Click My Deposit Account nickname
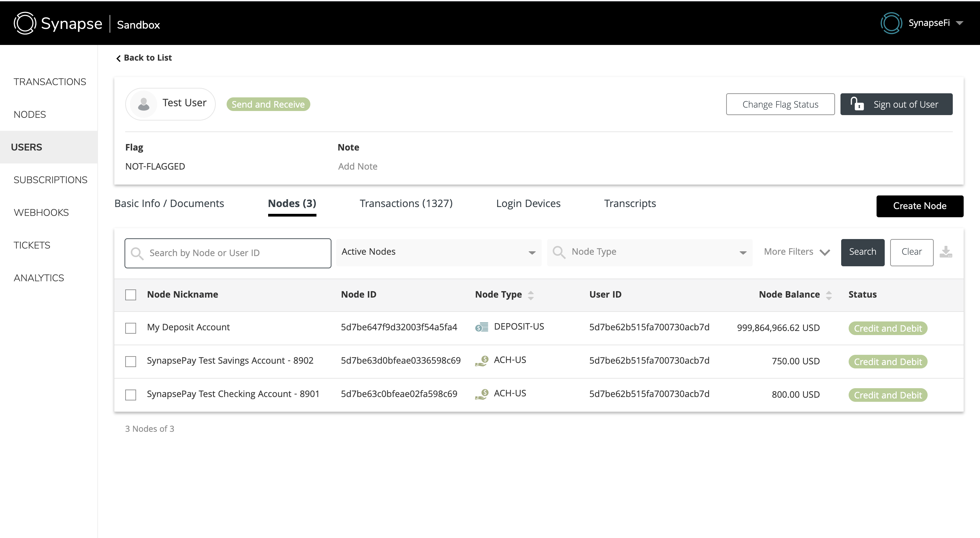This screenshot has height=538, width=980. (188, 327)
